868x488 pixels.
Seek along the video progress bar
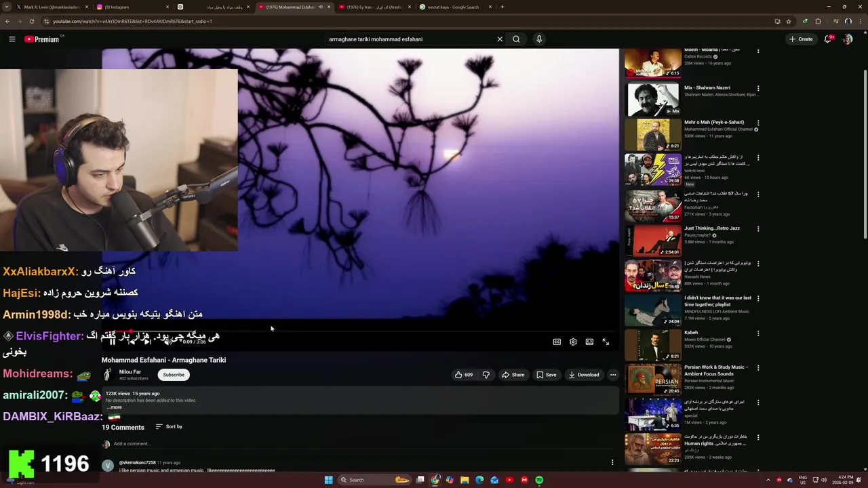(360, 331)
